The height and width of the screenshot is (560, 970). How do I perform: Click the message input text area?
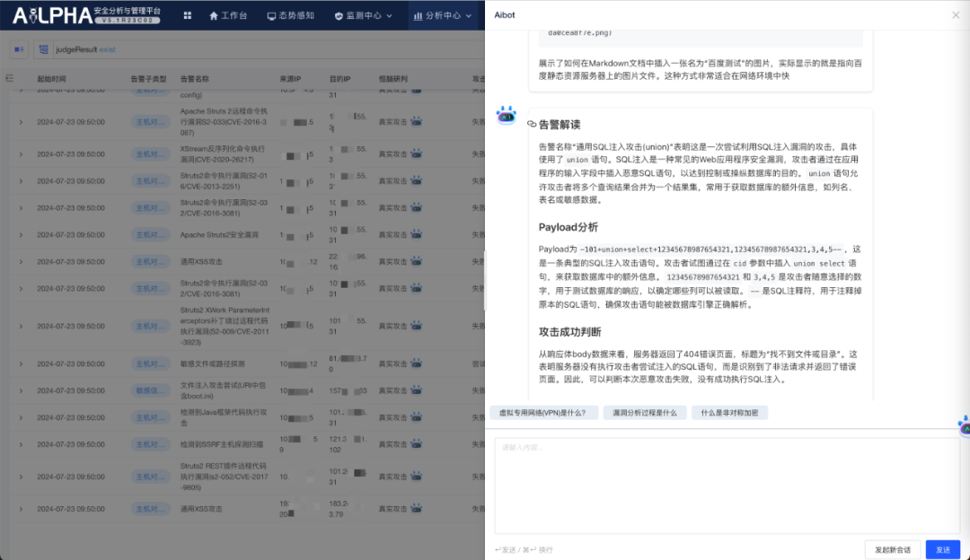click(726, 485)
